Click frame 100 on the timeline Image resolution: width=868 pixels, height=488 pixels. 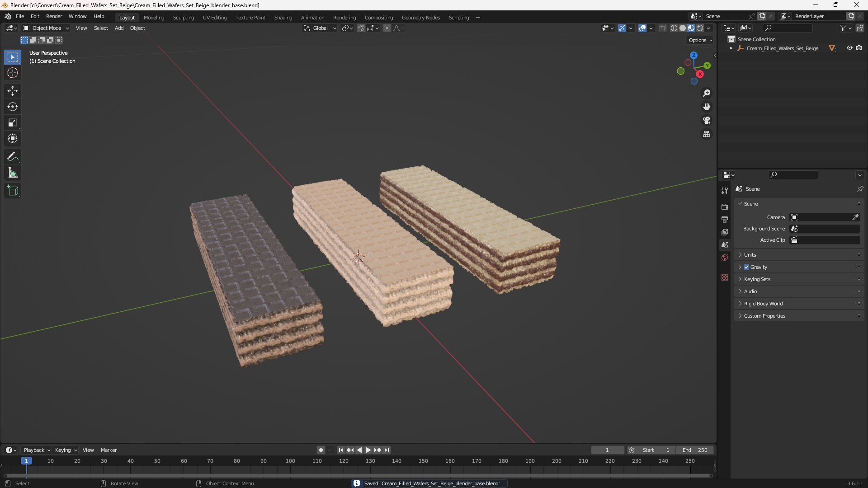coord(290,461)
